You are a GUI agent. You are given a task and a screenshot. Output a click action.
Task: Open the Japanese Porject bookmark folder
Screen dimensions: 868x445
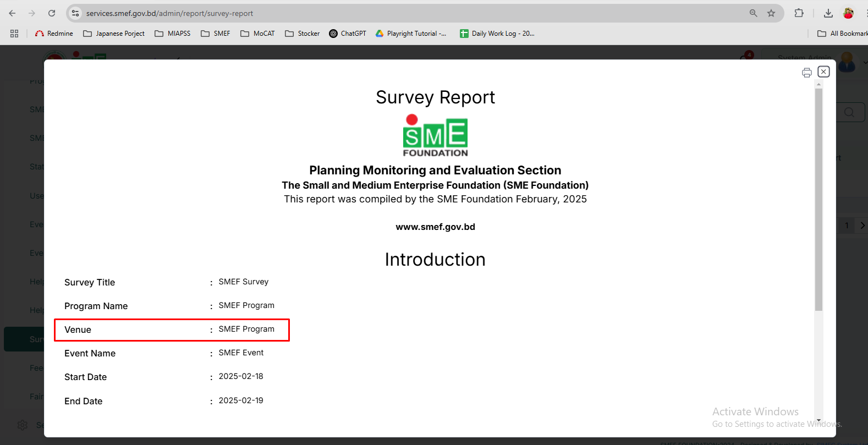coord(114,34)
